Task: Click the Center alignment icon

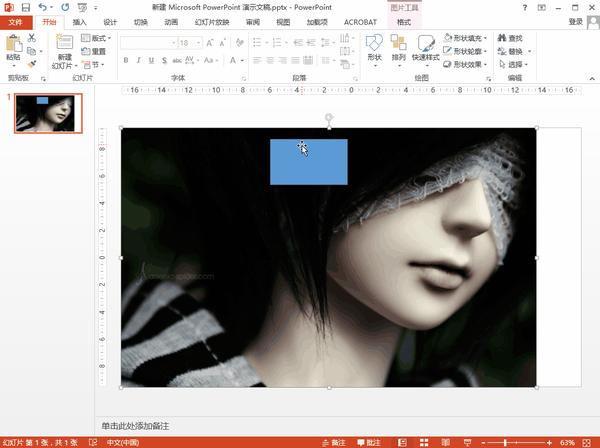Action: click(x=270, y=60)
